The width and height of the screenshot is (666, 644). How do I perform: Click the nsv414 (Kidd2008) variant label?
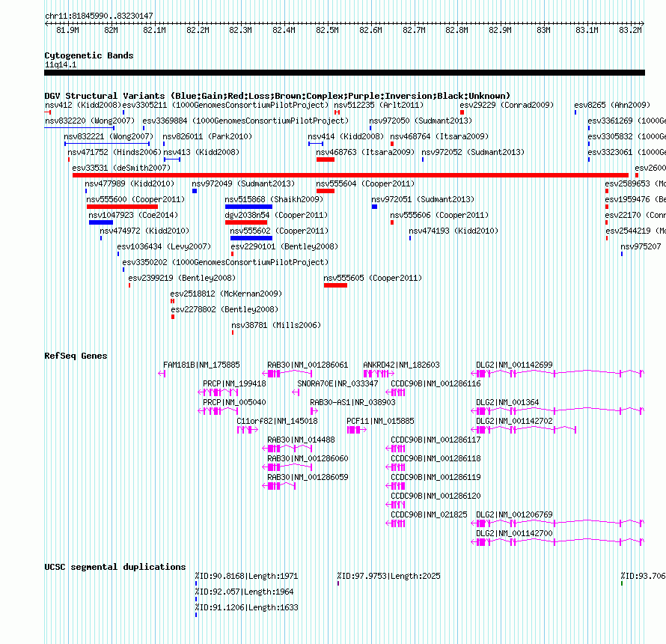coord(345,136)
